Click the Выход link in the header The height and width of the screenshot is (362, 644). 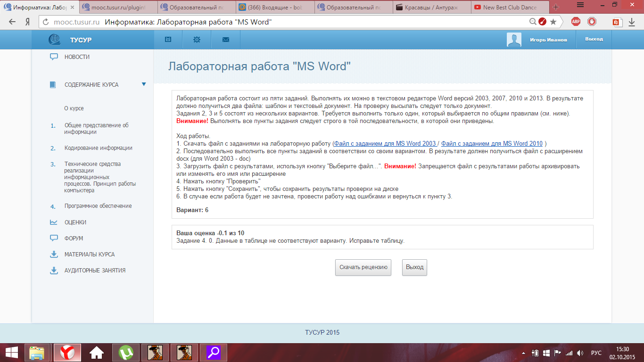point(594,39)
